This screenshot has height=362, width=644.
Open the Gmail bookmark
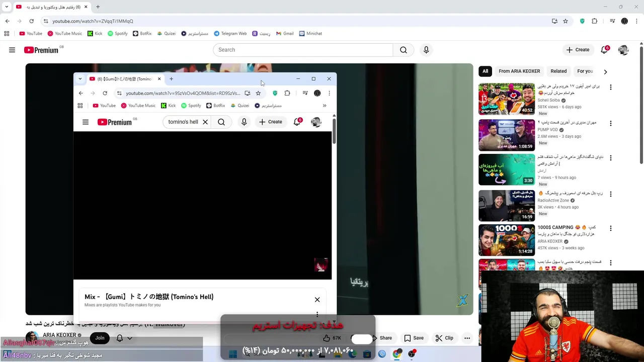(285, 34)
